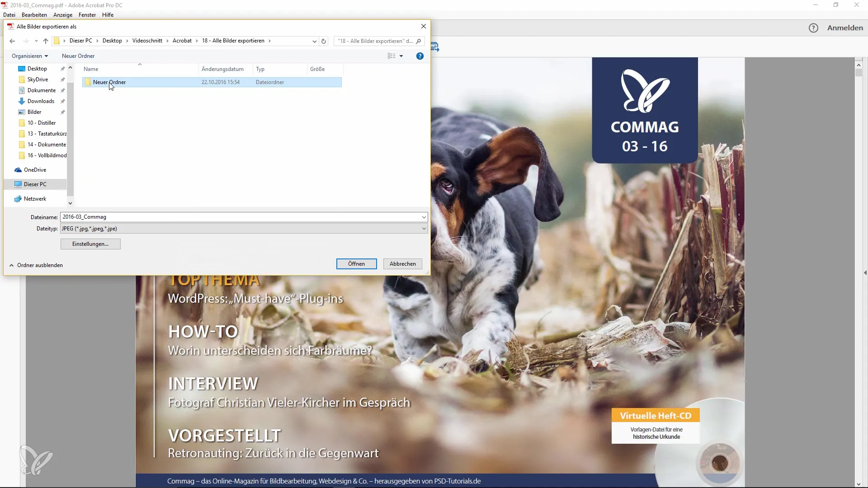Expand the Dateityp file type dropdown
Image resolution: width=868 pixels, height=488 pixels.
click(x=423, y=228)
